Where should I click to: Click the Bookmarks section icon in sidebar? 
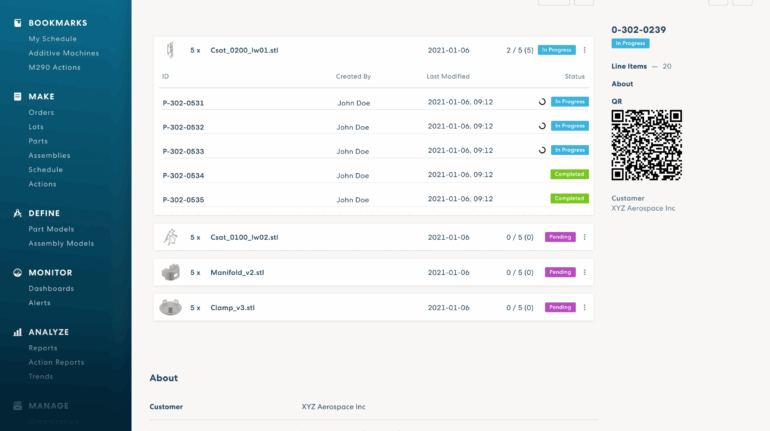tap(17, 23)
